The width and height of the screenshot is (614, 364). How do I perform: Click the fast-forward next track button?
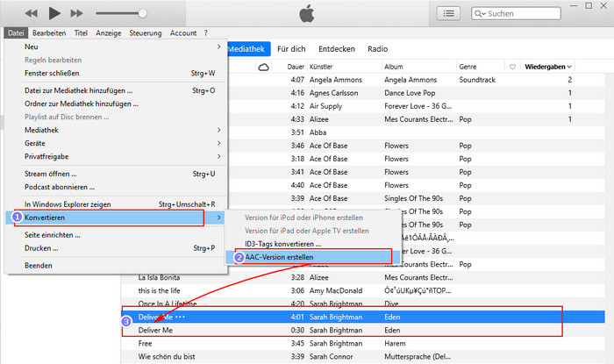tap(77, 14)
